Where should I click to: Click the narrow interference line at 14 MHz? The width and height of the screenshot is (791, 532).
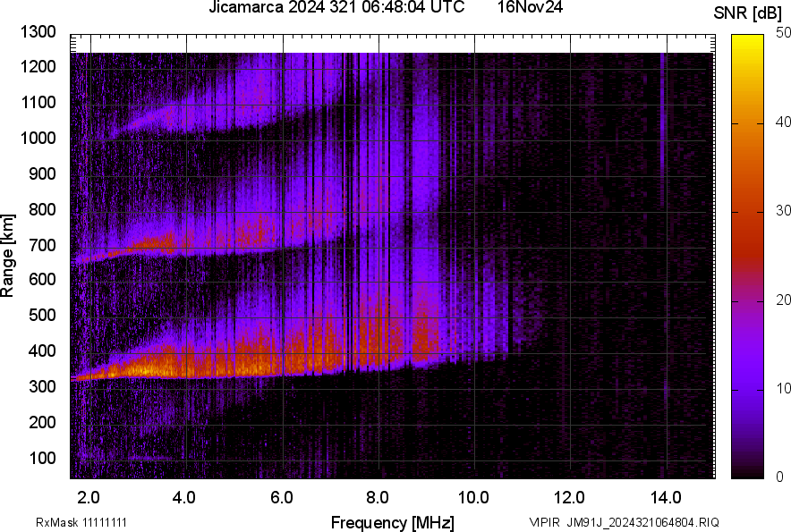click(x=663, y=131)
